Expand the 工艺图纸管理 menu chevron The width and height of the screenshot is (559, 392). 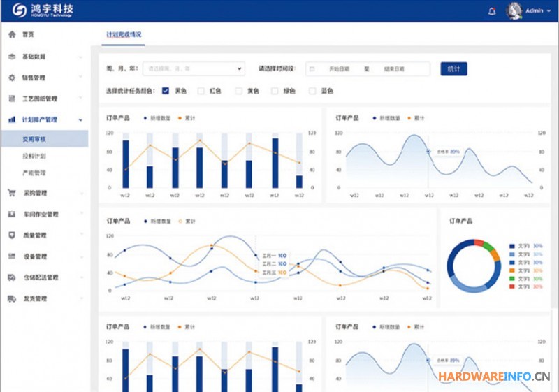tap(80, 98)
